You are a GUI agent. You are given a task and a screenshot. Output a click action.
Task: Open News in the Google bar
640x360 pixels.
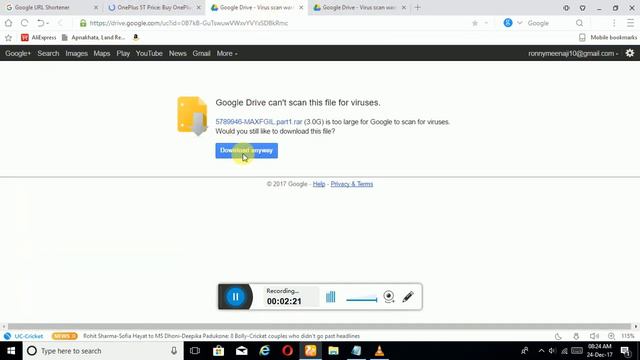click(x=178, y=53)
